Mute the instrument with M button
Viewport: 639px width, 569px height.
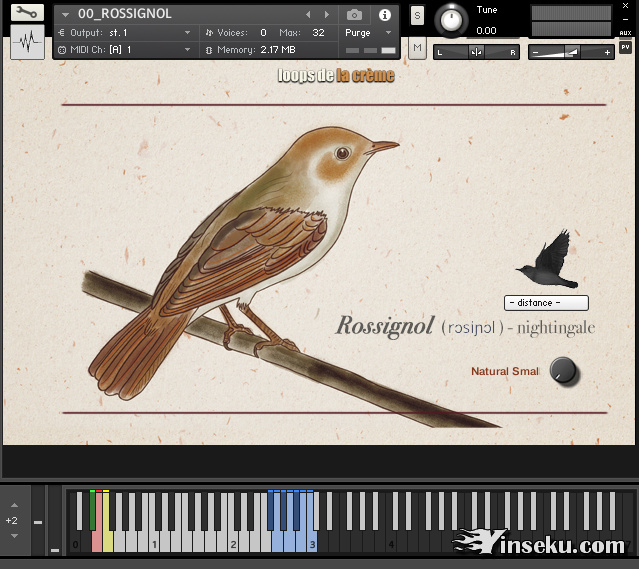(417, 48)
